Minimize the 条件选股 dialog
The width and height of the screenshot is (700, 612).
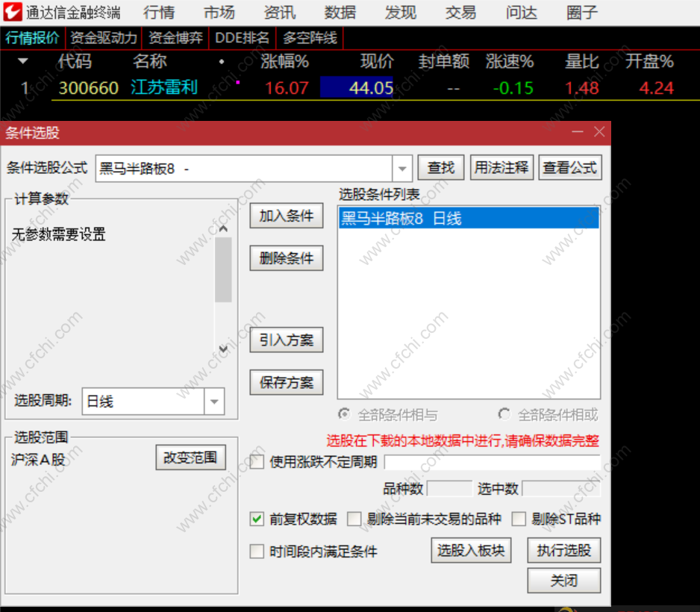point(578,131)
